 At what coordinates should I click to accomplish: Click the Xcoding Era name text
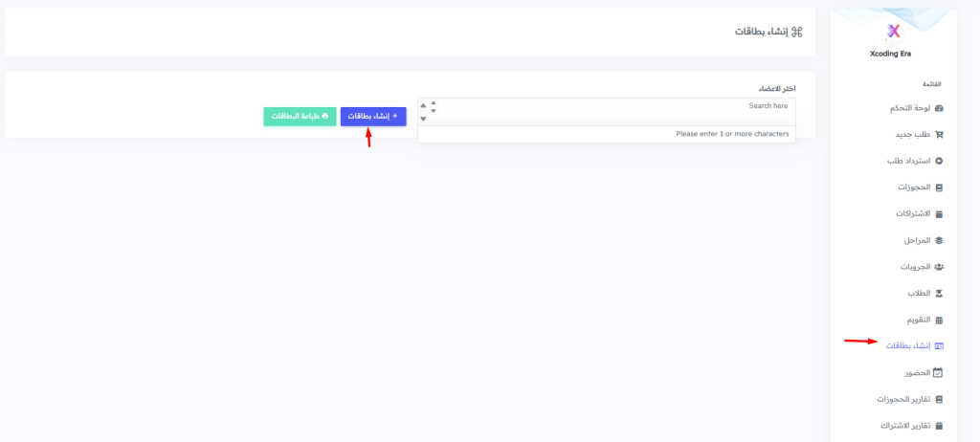890,54
